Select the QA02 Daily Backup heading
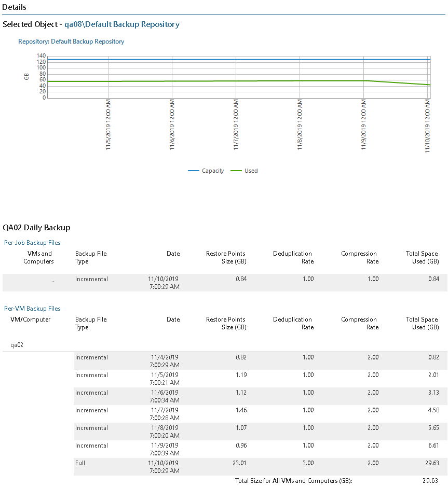 click(x=36, y=227)
